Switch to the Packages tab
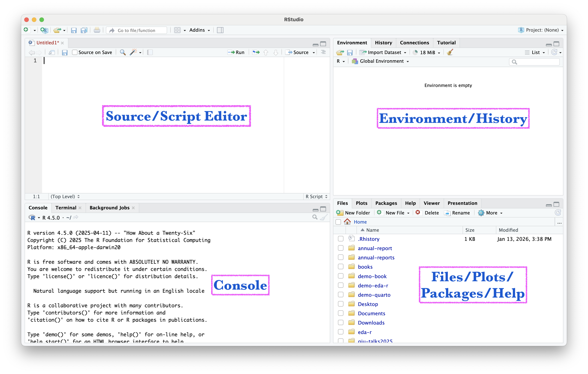 [386, 203]
